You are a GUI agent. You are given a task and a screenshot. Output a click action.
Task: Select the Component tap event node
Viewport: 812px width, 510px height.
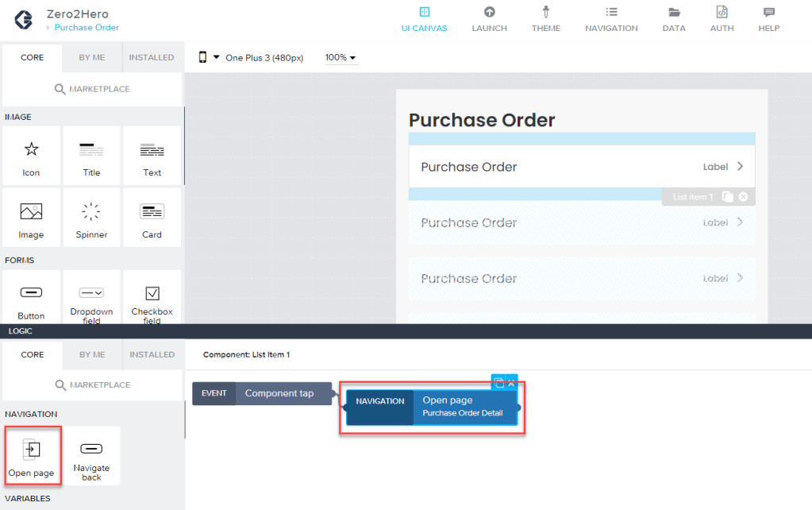(x=279, y=393)
